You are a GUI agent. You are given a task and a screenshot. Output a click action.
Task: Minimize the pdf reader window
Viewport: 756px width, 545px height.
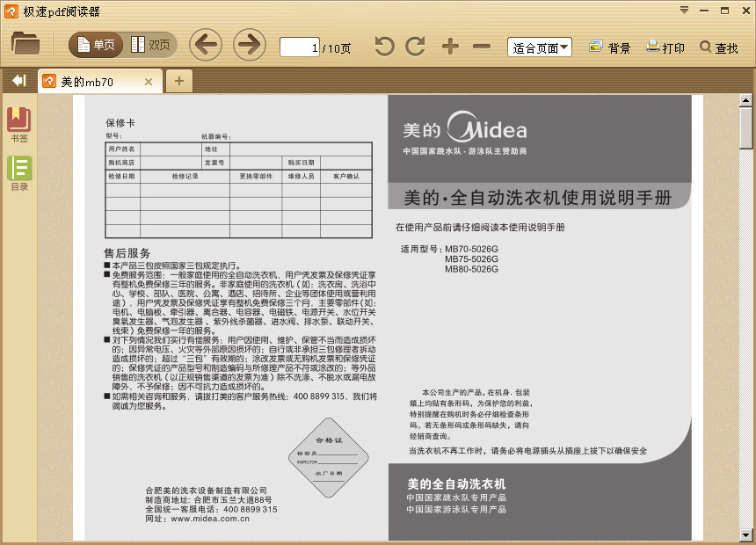(704, 11)
